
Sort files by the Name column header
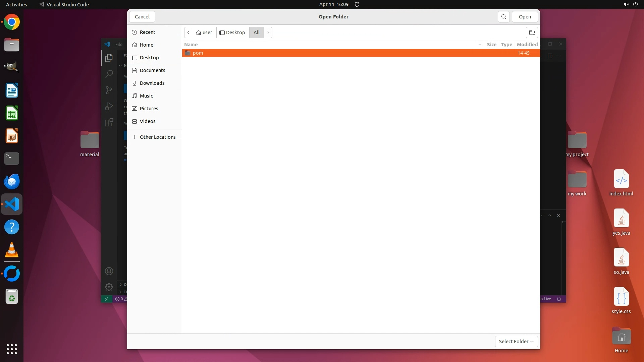pos(191,45)
